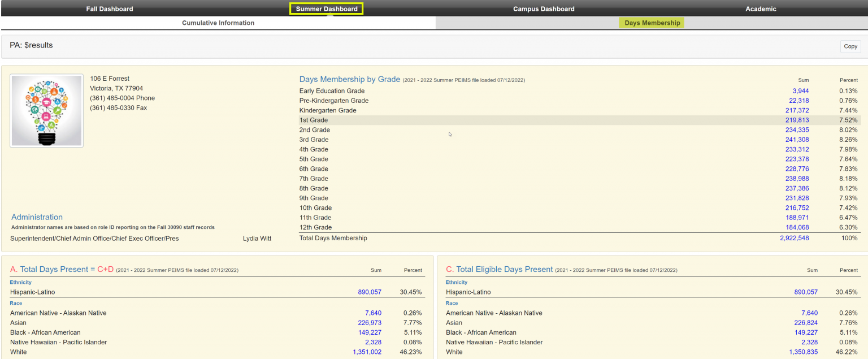Image resolution: width=868 pixels, height=359 pixels.
Task: Select the Campus Dashboard tab
Action: click(x=543, y=8)
